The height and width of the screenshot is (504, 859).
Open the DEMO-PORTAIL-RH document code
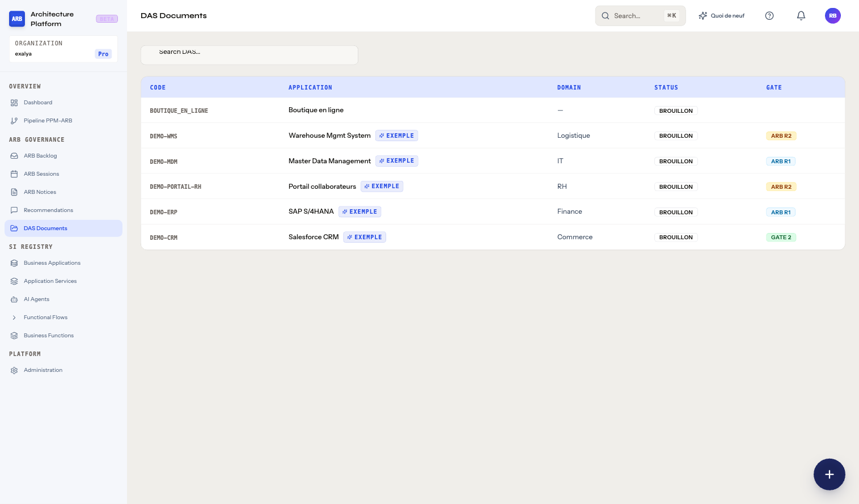tap(175, 187)
